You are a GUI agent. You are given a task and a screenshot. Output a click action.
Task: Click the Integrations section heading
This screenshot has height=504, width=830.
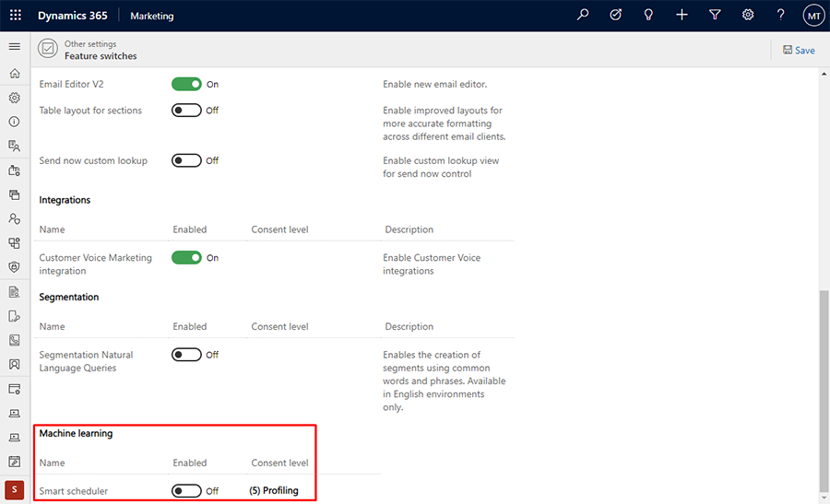65,200
